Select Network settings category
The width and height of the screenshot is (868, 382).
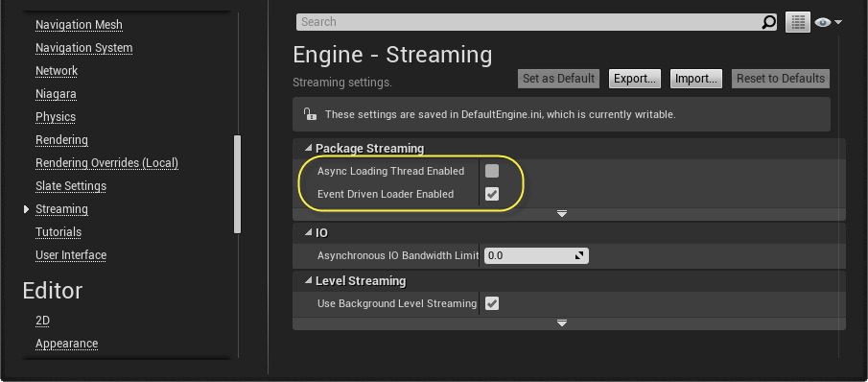tap(57, 71)
